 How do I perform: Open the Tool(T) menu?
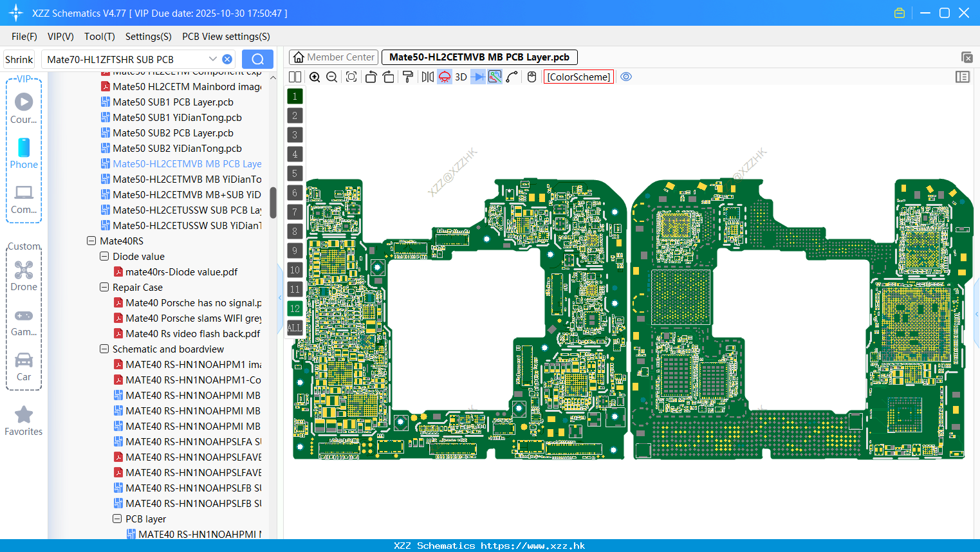(x=100, y=37)
